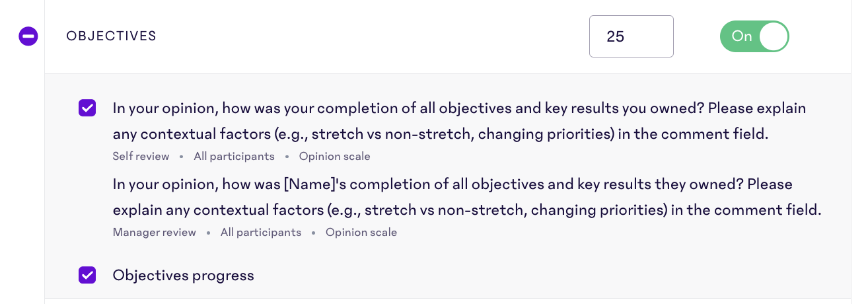868x304 pixels.
Task: Select the self review question text
Action: [460, 121]
